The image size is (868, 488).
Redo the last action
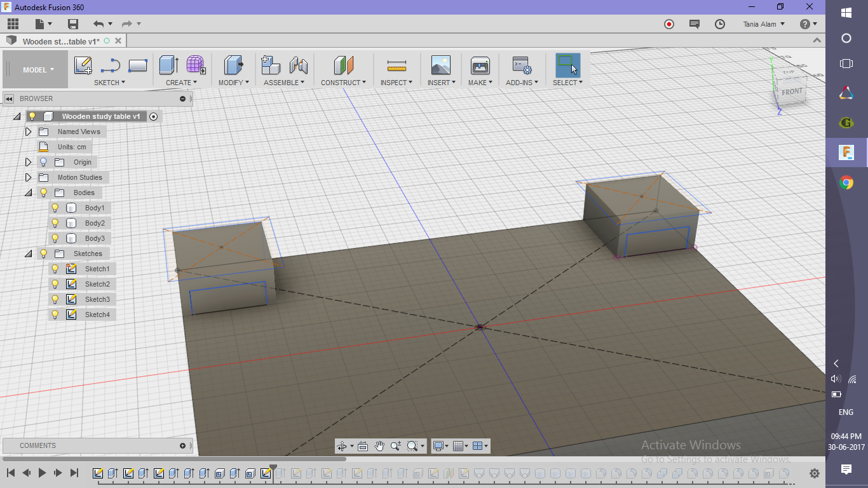pos(127,24)
